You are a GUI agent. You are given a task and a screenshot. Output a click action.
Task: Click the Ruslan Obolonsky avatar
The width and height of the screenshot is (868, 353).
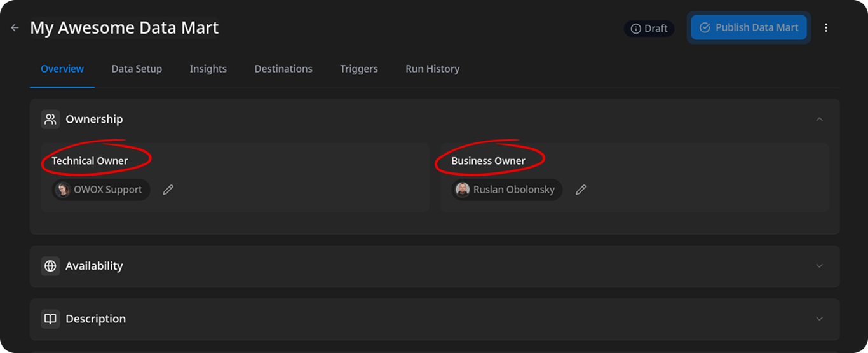463,190
